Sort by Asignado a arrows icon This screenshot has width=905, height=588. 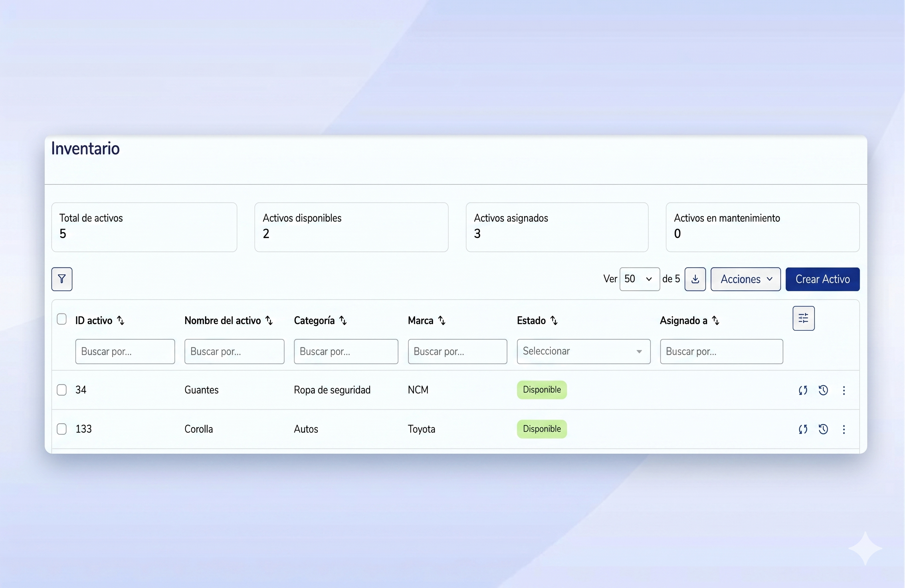point(716,321)
